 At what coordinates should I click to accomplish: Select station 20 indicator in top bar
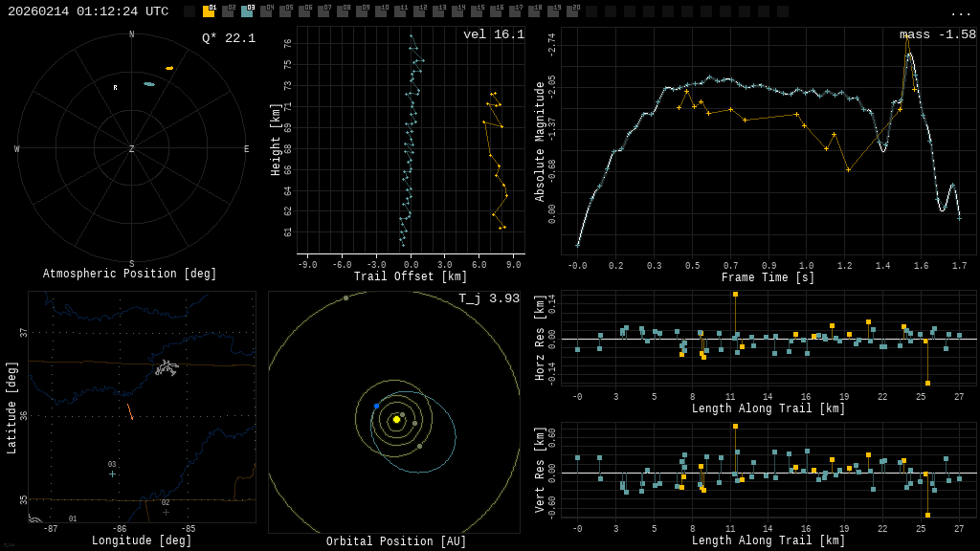tap(572, 11)
